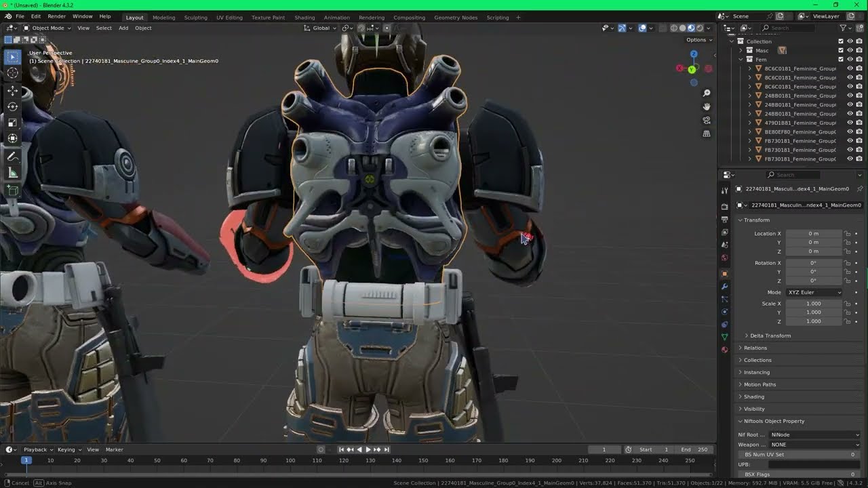
Task: Select the Scale tool
Action: [x=12, y=123]
